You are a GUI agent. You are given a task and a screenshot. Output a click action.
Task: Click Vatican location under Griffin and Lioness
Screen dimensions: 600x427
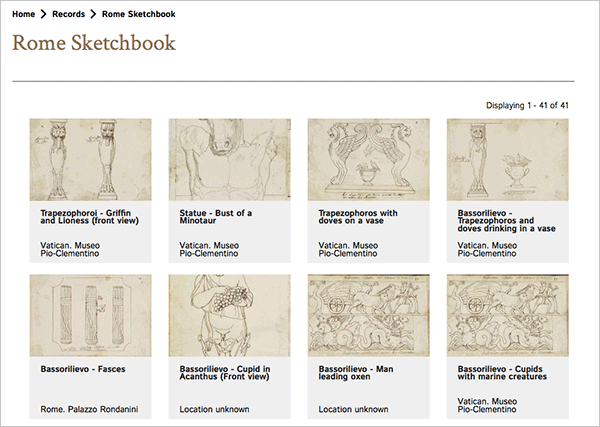70,249
